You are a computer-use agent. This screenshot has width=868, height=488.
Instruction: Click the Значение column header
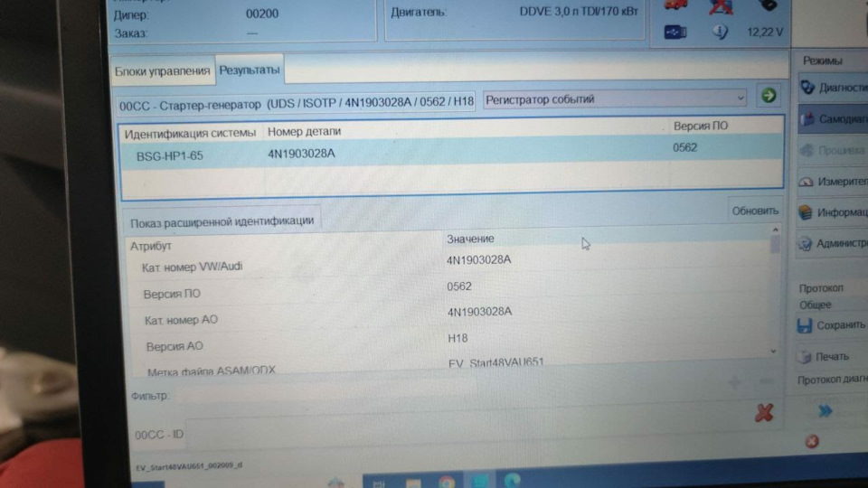(470, 239)
